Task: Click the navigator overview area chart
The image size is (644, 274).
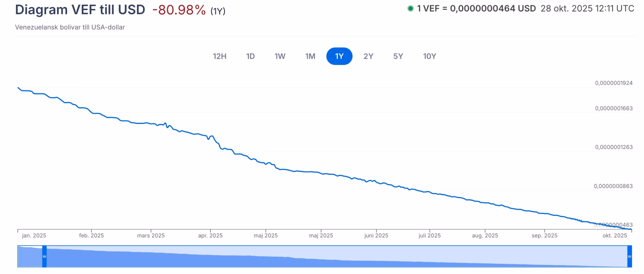Action: pos(335,259)
